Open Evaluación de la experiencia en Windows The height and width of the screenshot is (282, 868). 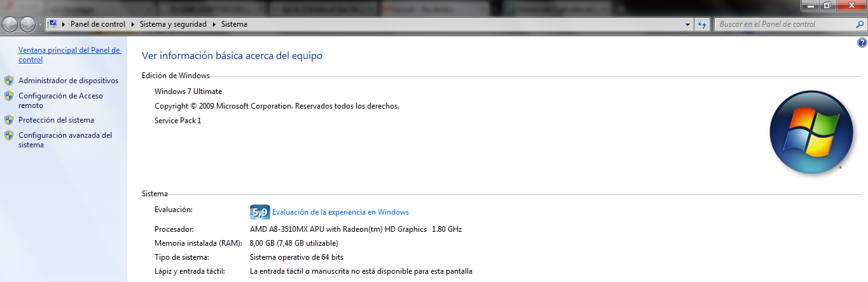[x=340, y=212]
